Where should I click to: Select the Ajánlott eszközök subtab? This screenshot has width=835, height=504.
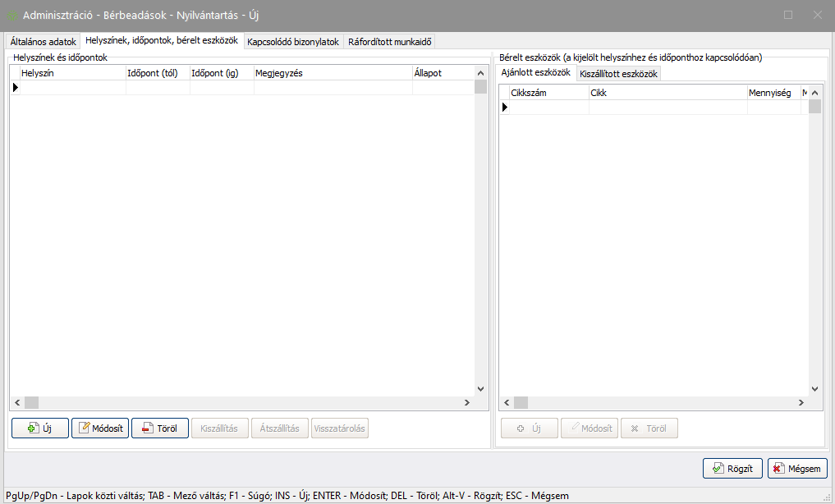pos(536,73)
